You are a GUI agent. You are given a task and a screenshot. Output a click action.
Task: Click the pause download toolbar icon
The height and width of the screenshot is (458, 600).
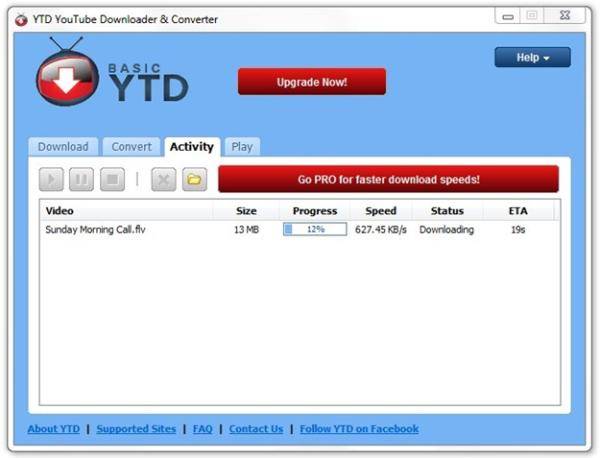click(x=82, y=179)
